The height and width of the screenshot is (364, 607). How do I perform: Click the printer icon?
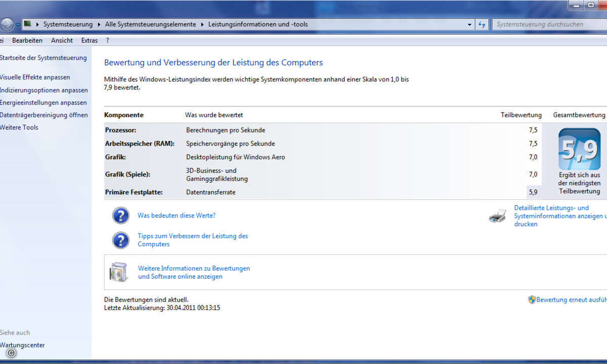point(497,216)
